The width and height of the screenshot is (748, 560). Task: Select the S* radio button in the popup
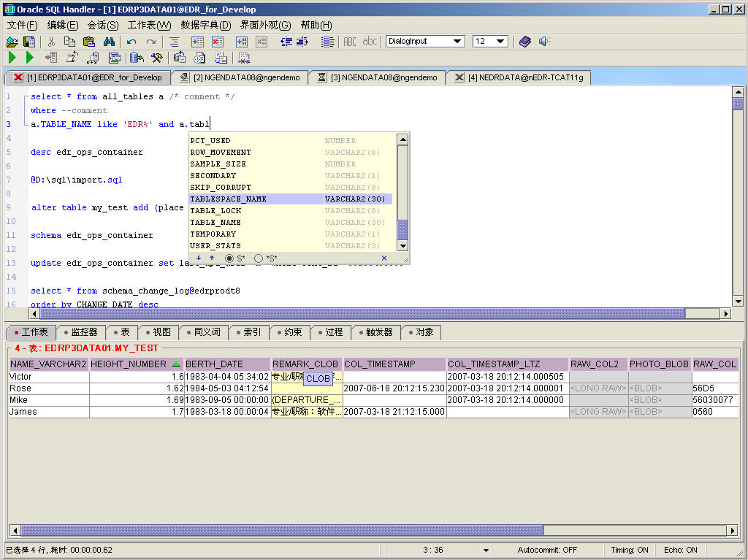tap(230, 258)
